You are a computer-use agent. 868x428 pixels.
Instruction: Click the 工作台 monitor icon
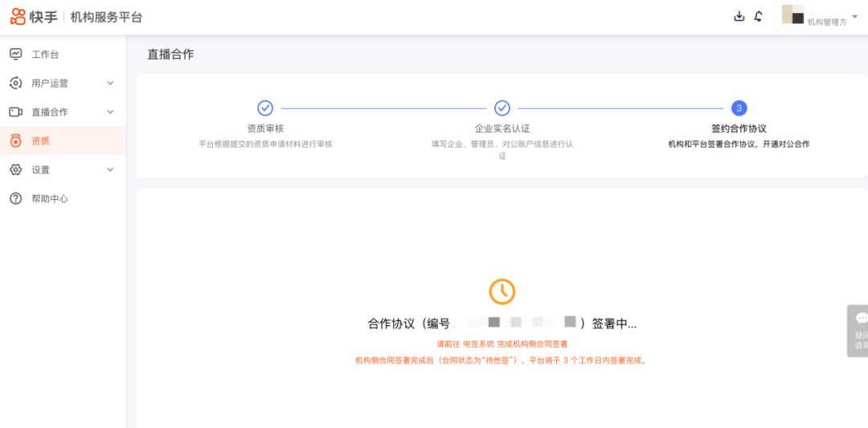[x=16, y=54]
